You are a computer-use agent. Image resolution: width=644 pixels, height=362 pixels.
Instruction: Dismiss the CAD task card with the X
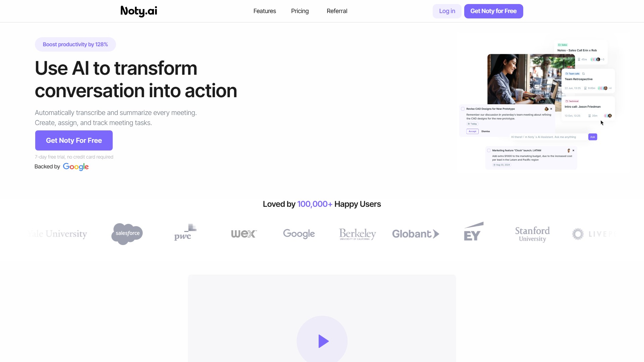tap(551, 109)
